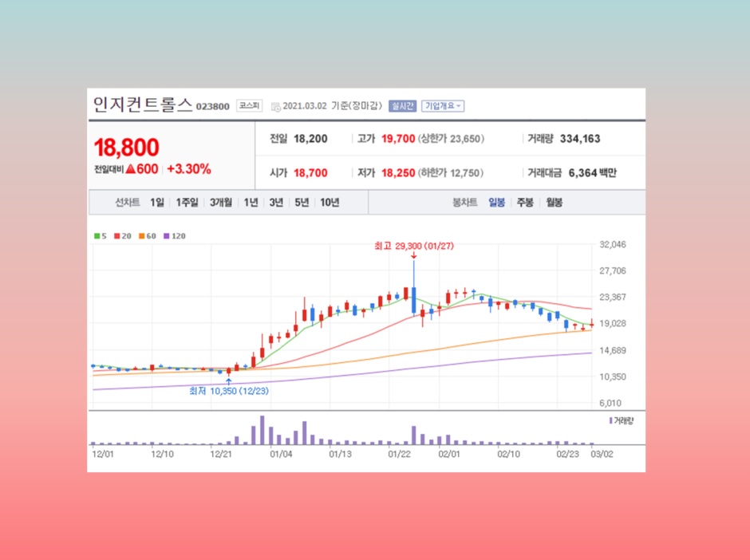Click the 하한가 12,750 text
This screenshot has width=750, height=560.
[x=451, y=172]
